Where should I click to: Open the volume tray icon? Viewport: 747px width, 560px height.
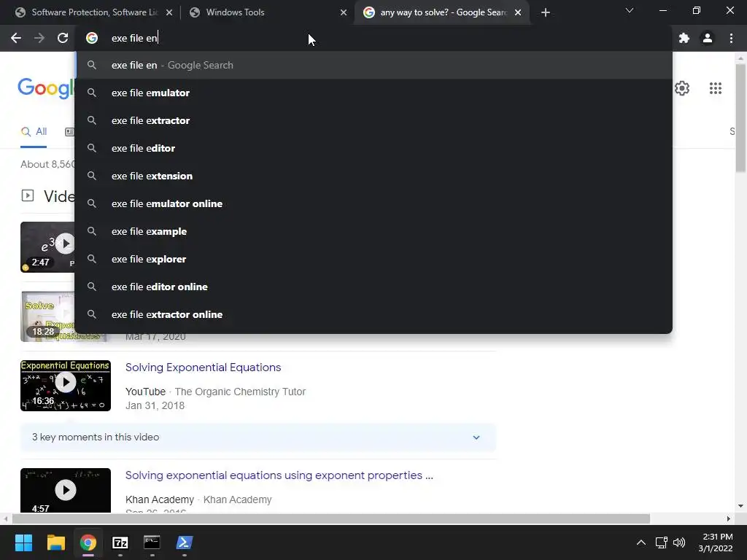679,542
